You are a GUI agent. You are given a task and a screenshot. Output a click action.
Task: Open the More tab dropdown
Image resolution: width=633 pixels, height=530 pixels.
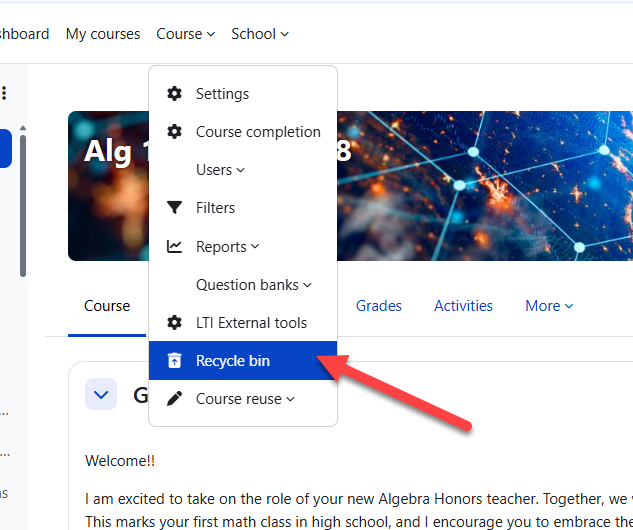pos(549,306)
